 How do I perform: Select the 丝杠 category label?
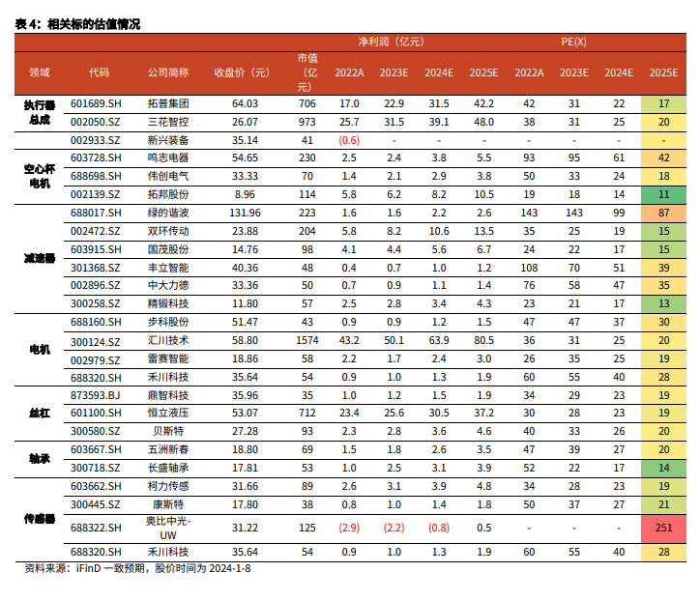tap(40, 414)
